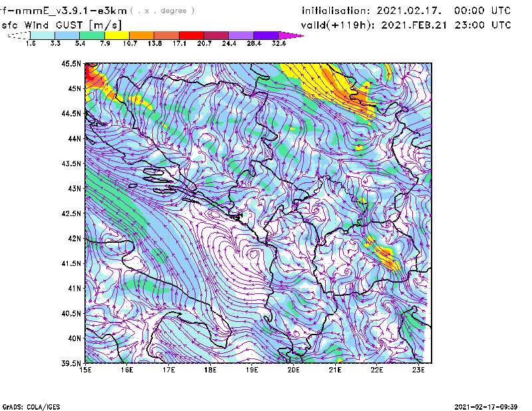532x411 pixels.
Task: Click the dashed white arrow at colorbar start
Action: point(19,35)
